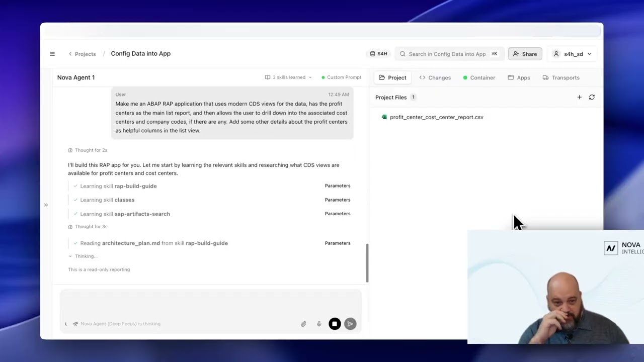Click the Project Files count badge 1
The image size is (644, 362).
pyautogui.click(x=413, y=97)
